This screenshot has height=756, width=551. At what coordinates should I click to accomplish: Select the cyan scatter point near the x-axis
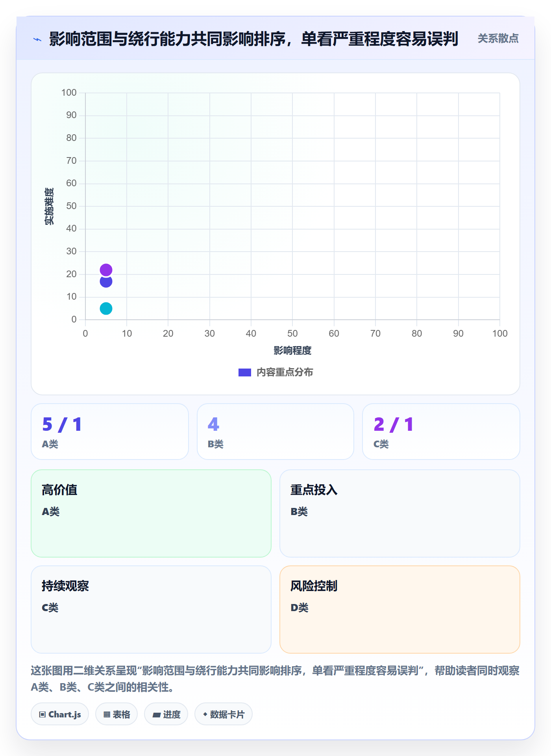coord(106,308)
